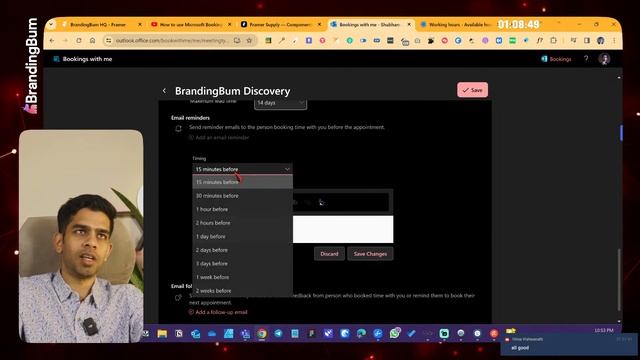
Task: Click the browser back arrow
Action: [51, 40]
